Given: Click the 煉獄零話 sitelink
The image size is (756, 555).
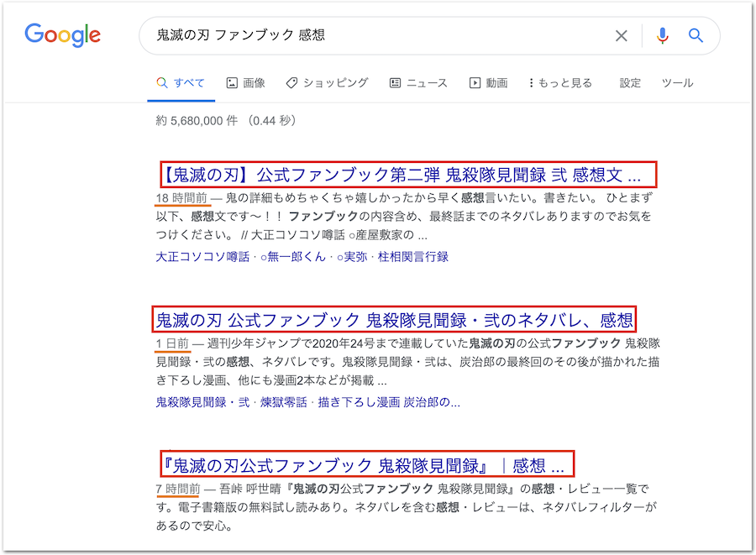Looking at the screenshot, I should coord(285,402).
